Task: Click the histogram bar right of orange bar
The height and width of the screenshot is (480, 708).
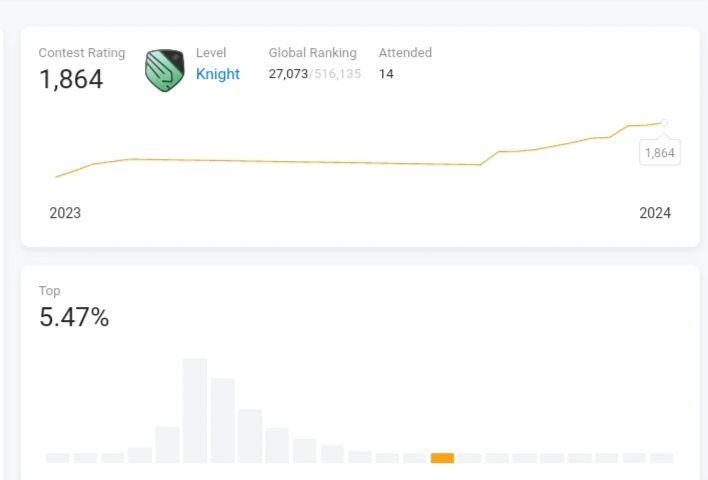Action: tap(470, 458)
